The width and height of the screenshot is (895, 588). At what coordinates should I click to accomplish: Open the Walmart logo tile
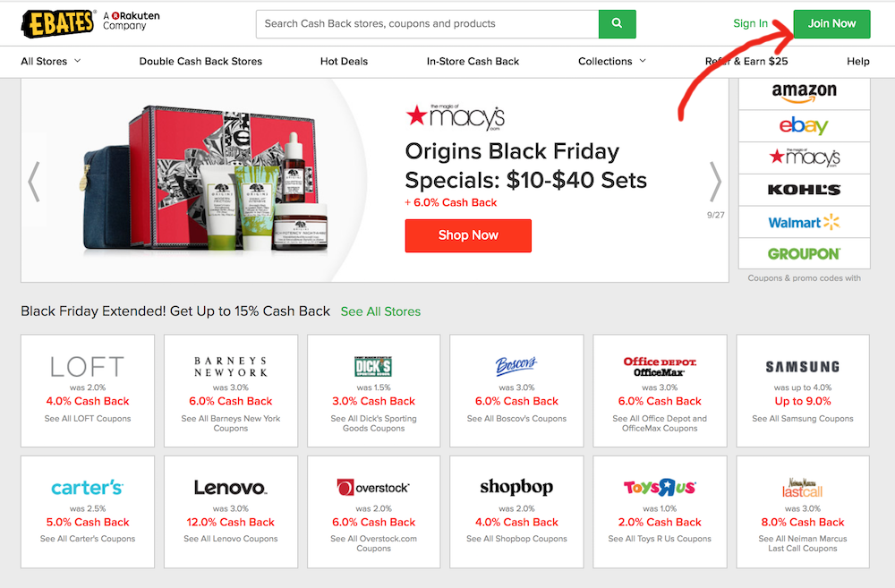click(x=805, y=222)
